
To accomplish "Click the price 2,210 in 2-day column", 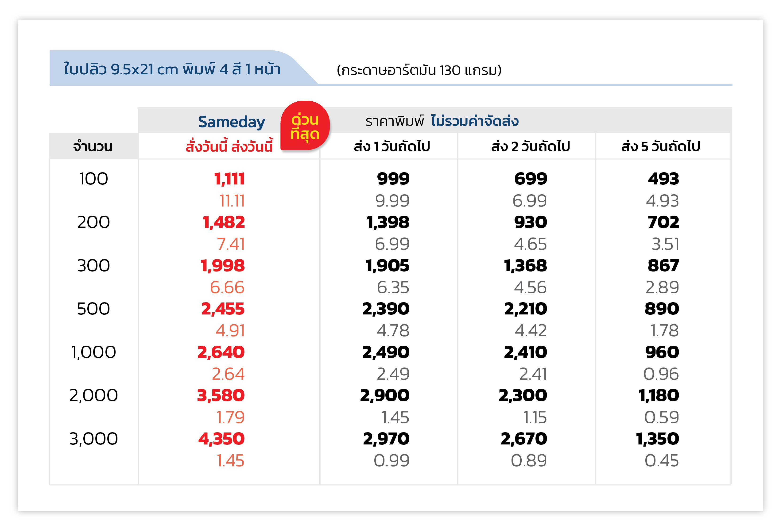I will point(526,309).
